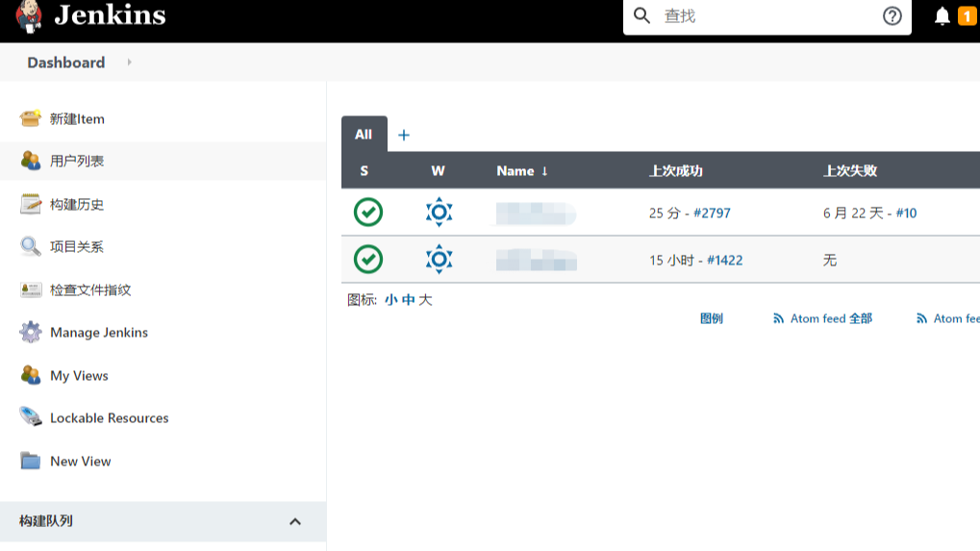This screenshot has width=980, height=551.
Task: Open Manage Jenkins link
Action: pos(99,333)
